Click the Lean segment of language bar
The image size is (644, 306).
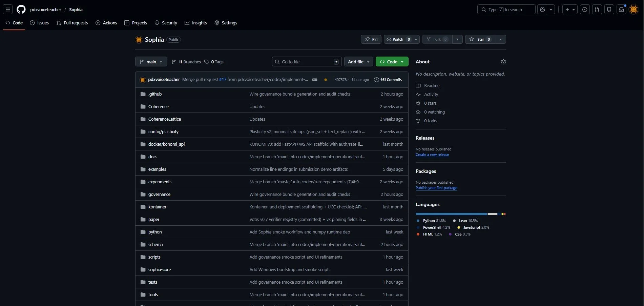coord(492,214)
